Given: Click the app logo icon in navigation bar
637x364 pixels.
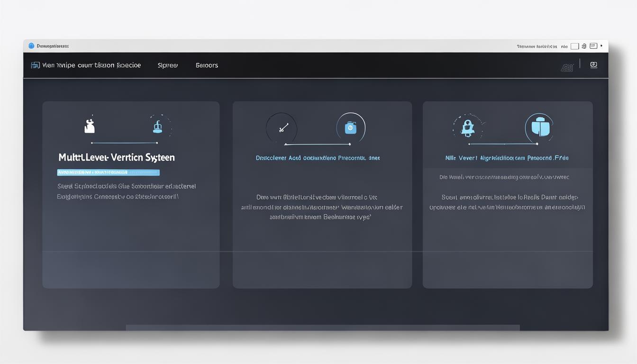Looking at the screenshot, I should point(35,65).
